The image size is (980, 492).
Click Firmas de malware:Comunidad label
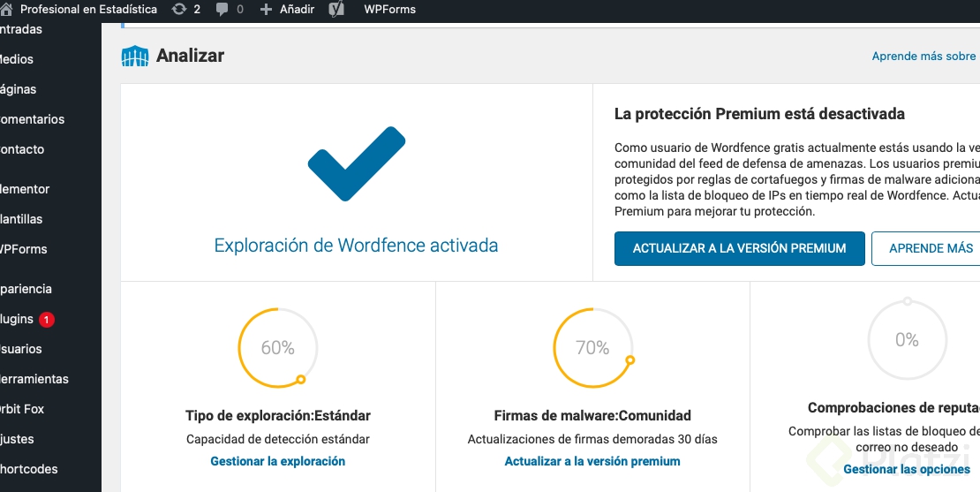point(592,416)
